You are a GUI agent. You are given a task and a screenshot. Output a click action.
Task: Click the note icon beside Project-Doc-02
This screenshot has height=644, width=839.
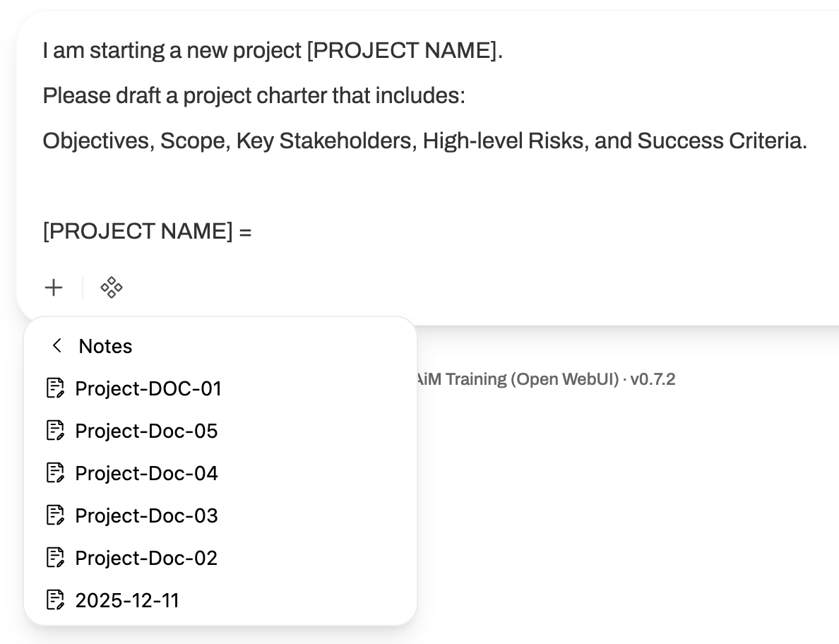point(56,558)
